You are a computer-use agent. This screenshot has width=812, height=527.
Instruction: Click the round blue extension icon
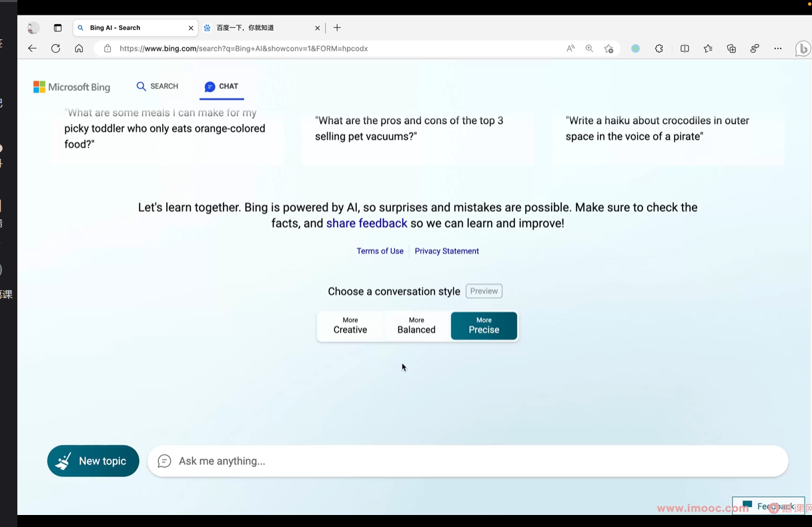point(635,48)
